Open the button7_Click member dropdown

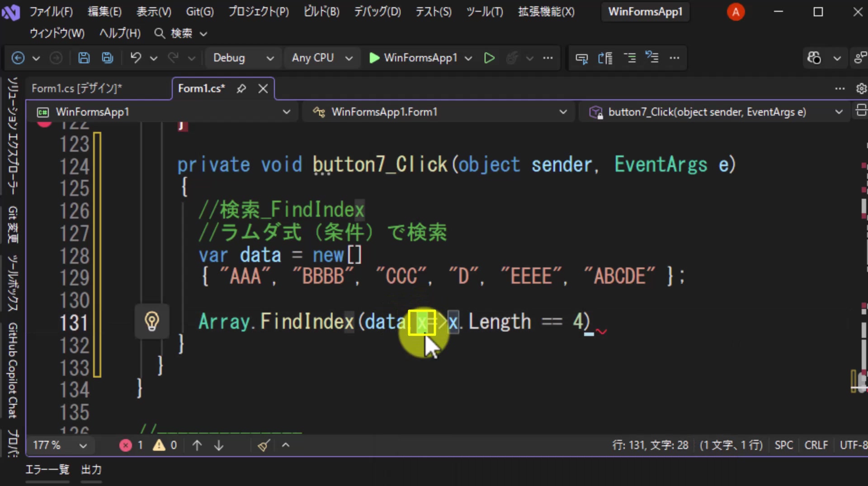pos(715,112)
